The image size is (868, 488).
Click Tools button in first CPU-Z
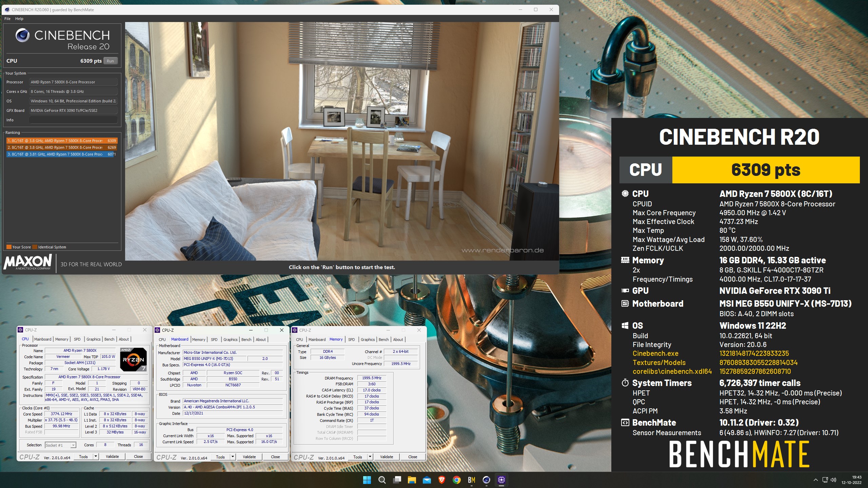pos(83,456)
